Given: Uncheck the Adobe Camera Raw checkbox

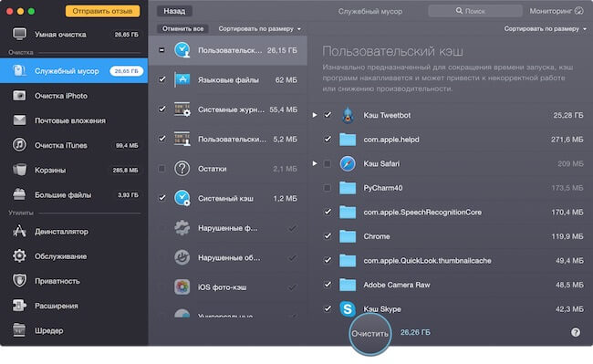Looking at the screenshot, I should [x=328, y=285].
